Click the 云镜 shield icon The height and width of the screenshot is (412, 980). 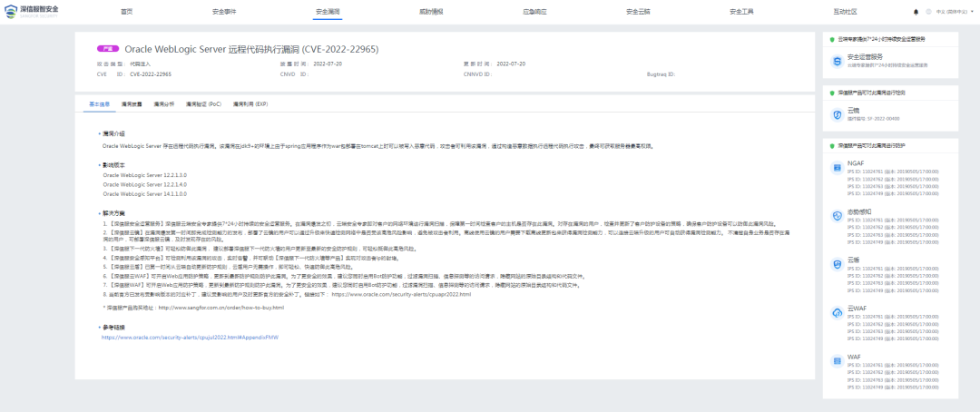pos(837,114)
